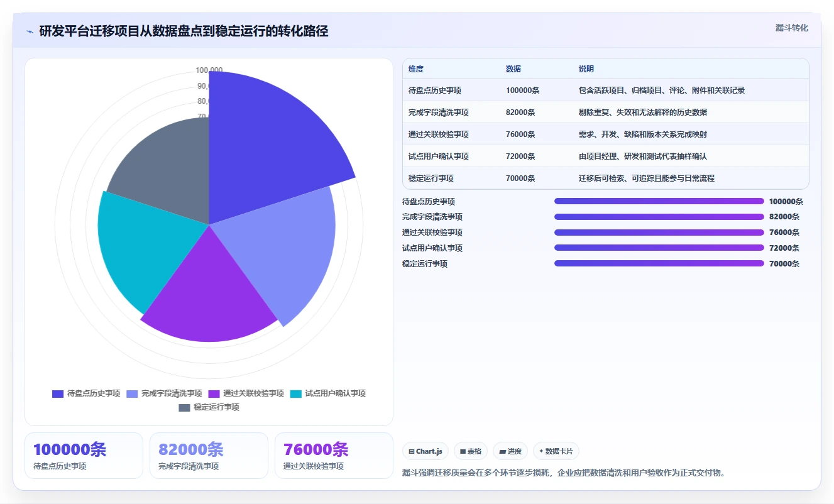Click description 剔除重复、失效和无法解释的历史数据
The width and height of the screenshot is (834, 504).
coord(643,112)
